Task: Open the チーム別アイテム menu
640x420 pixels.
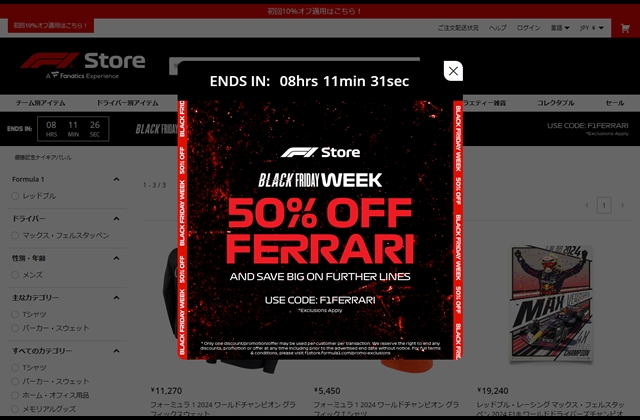Action: click(x=40, y=103)
